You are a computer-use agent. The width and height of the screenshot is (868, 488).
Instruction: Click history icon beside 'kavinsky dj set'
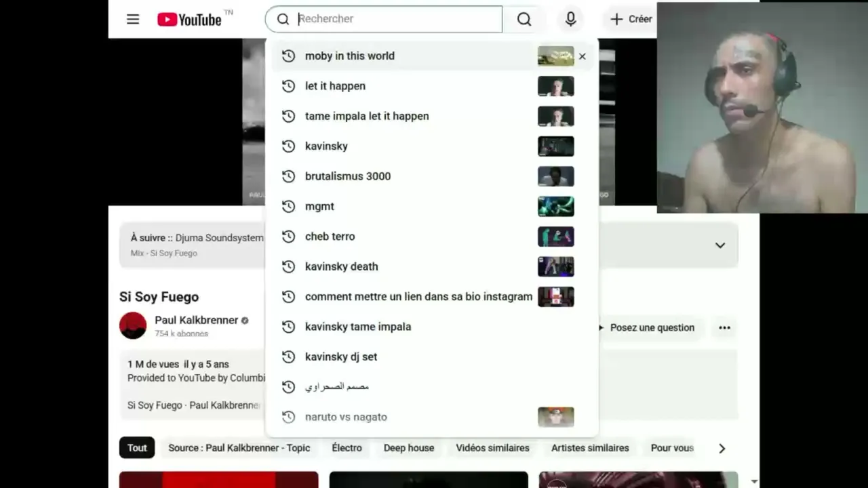[x=288, y=357]
